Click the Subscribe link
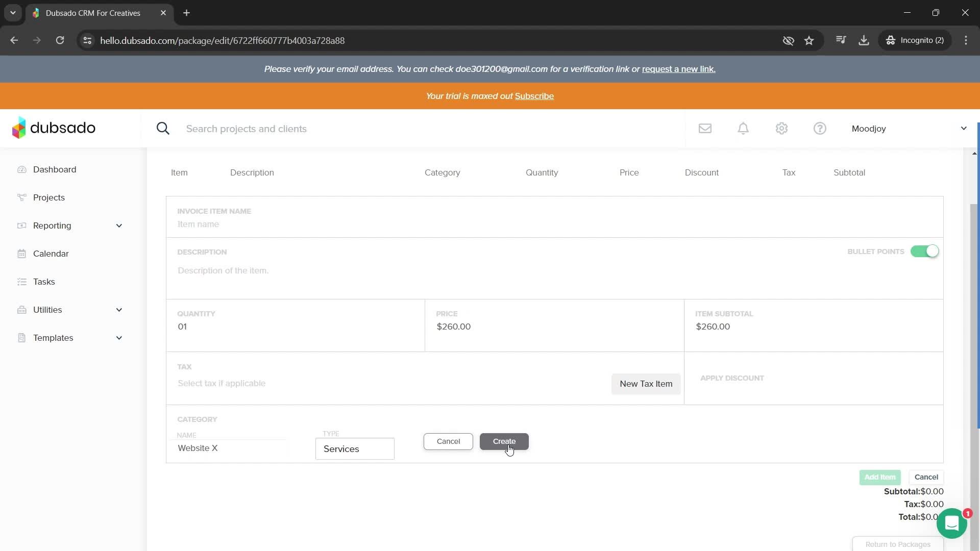This screenshot has width=980, height=551. pos(534,96)
